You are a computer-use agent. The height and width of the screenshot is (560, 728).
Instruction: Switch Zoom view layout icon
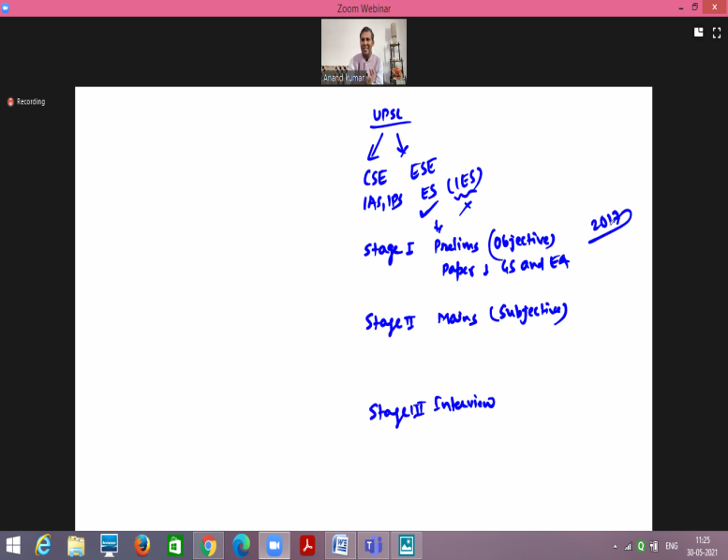pos(698,32)
